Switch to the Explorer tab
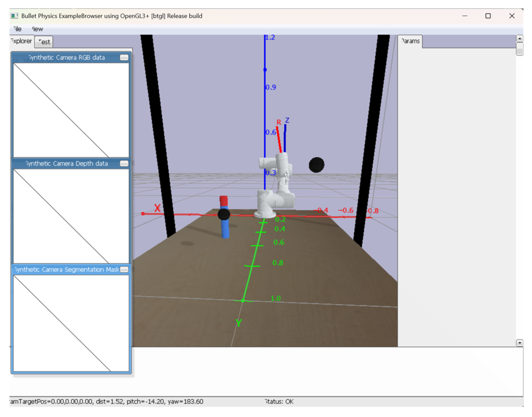The image size is (532, 417). 22,41
